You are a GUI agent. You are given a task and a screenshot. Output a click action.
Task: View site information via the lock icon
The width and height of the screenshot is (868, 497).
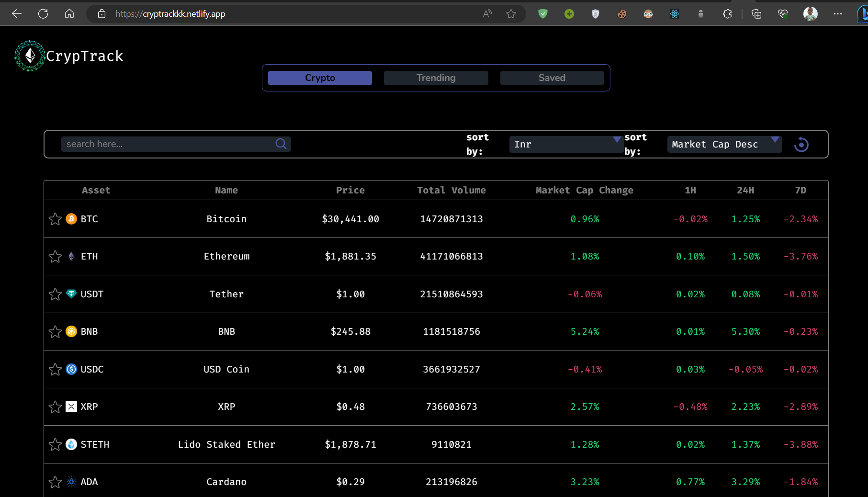point(101,14)
